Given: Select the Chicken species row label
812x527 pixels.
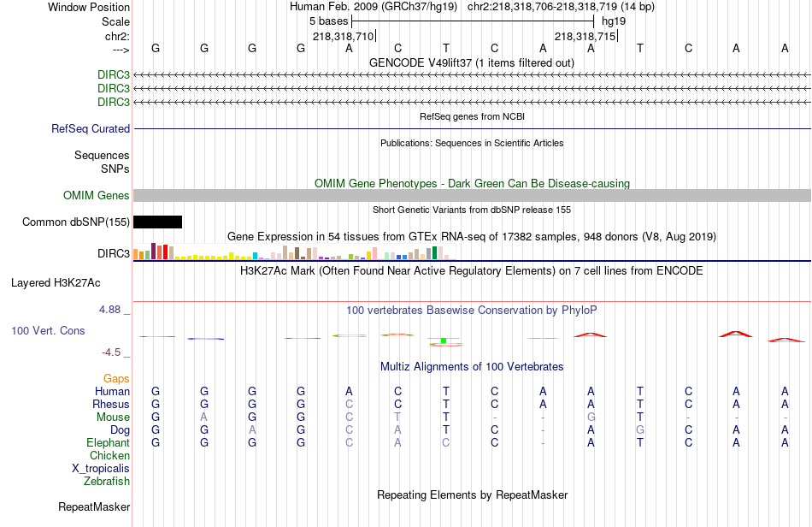Looking at the screenshot, I should pyautogui.click(x=109, y=455).
